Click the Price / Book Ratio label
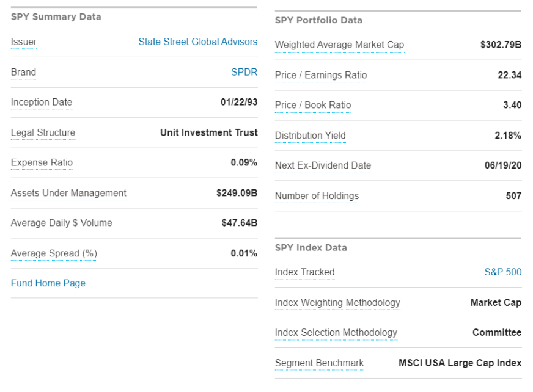Screen dimensions: 533x392 click(x=313, y=105)
